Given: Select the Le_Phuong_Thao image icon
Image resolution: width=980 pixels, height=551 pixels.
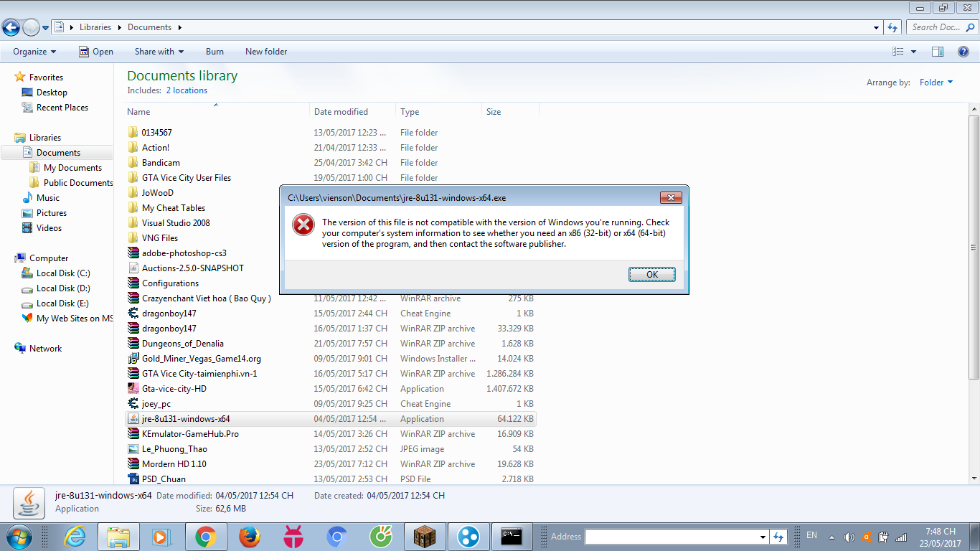Looking at the screenshot, I should click(x=133, y=449).
